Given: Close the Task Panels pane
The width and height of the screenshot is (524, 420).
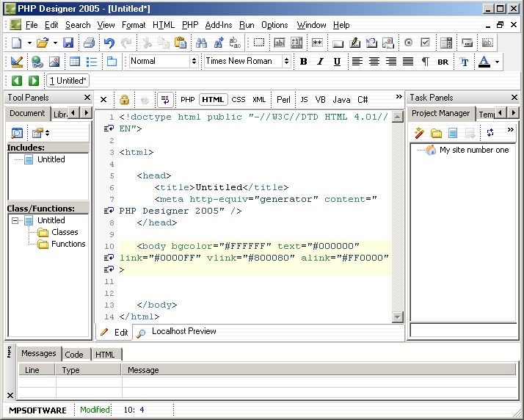Looking at the screenshot, I should click(514, 98).
